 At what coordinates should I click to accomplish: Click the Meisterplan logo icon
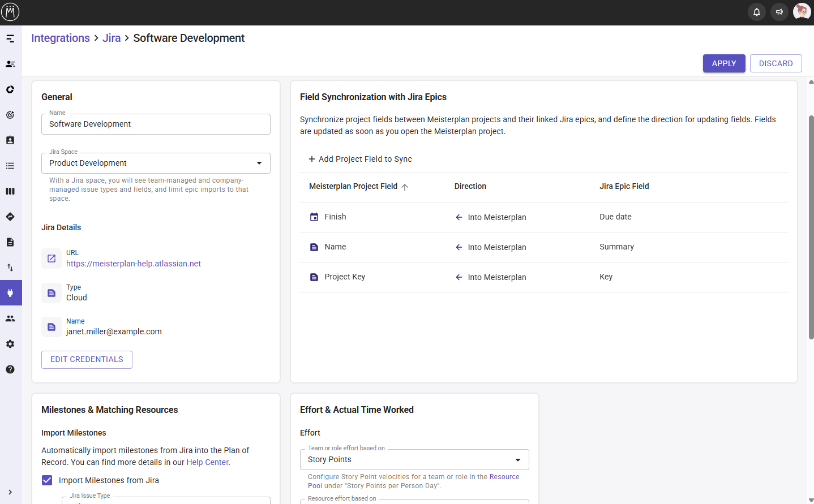[x=10, y=11]
